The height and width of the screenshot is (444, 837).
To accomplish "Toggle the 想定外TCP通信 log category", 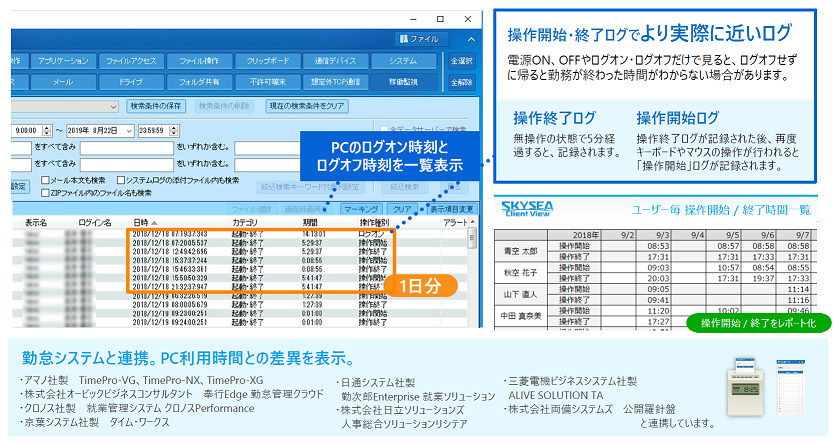I will [x=335, y=82].
